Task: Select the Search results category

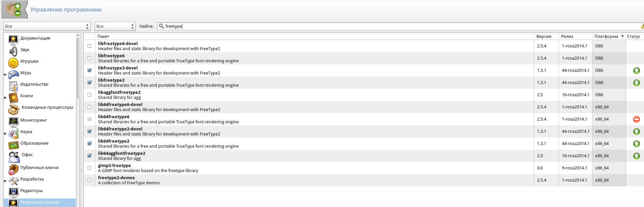Action: (39, 202)
